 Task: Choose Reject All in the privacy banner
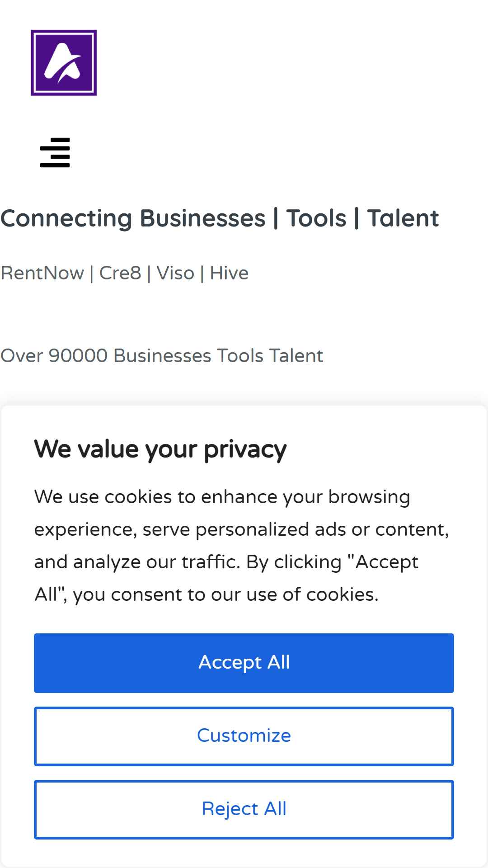tap(244, 809)
